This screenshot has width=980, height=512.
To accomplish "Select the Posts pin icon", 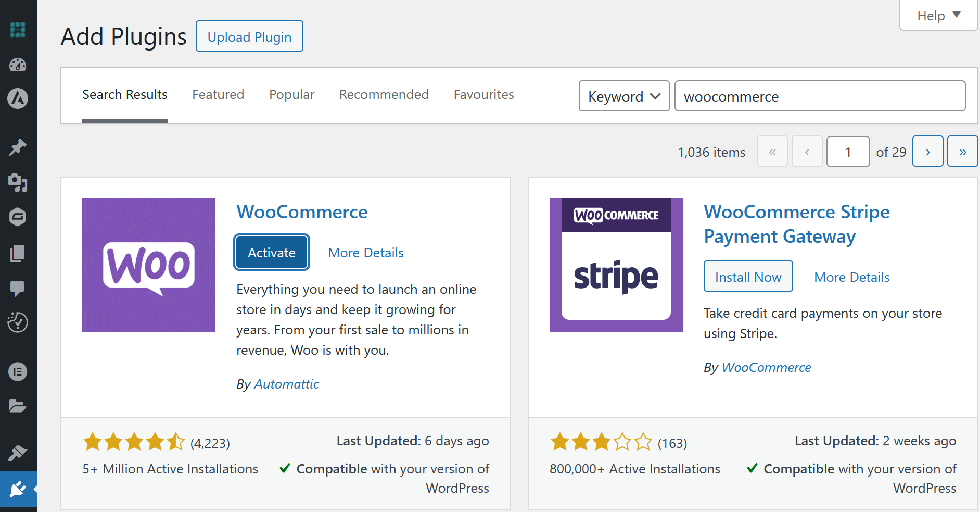I will coord(18,146).
